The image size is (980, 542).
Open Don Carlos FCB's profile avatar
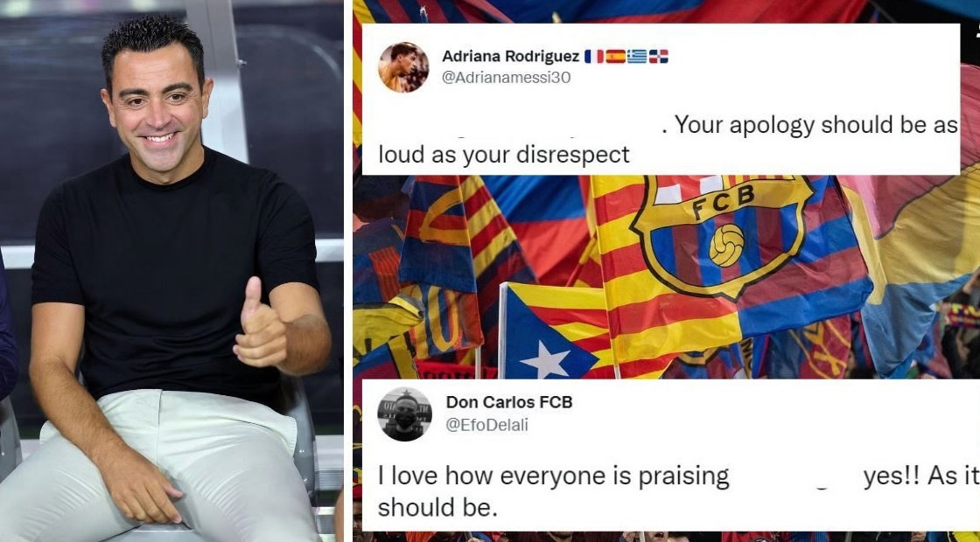404,414
